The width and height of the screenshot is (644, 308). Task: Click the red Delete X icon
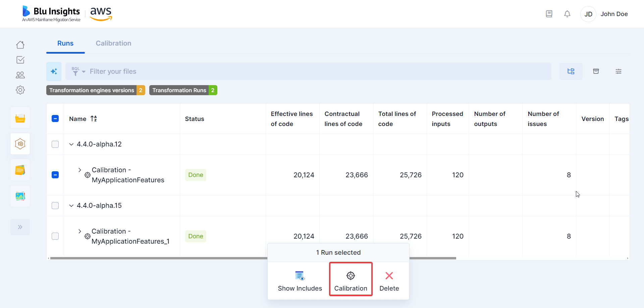[389, 276]
